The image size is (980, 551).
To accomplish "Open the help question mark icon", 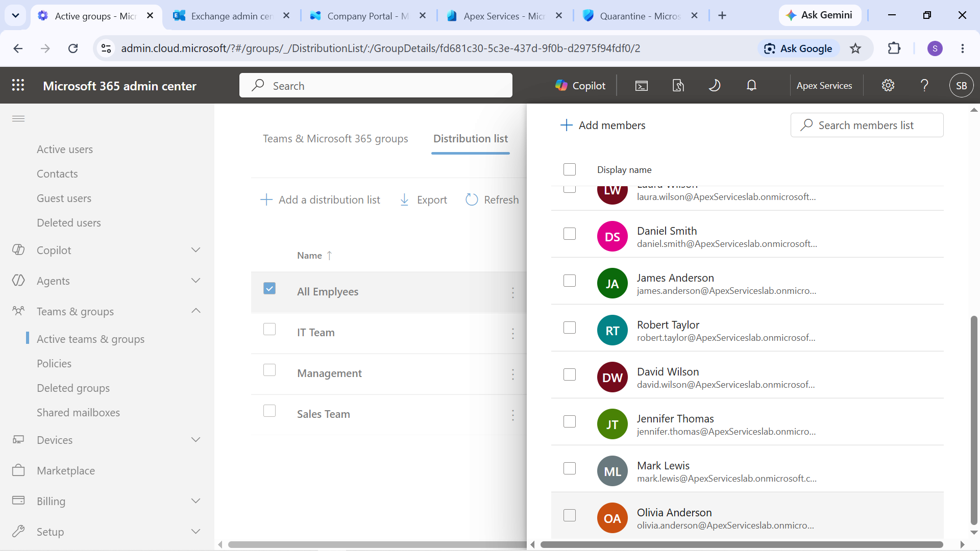I will coord(924,86).
